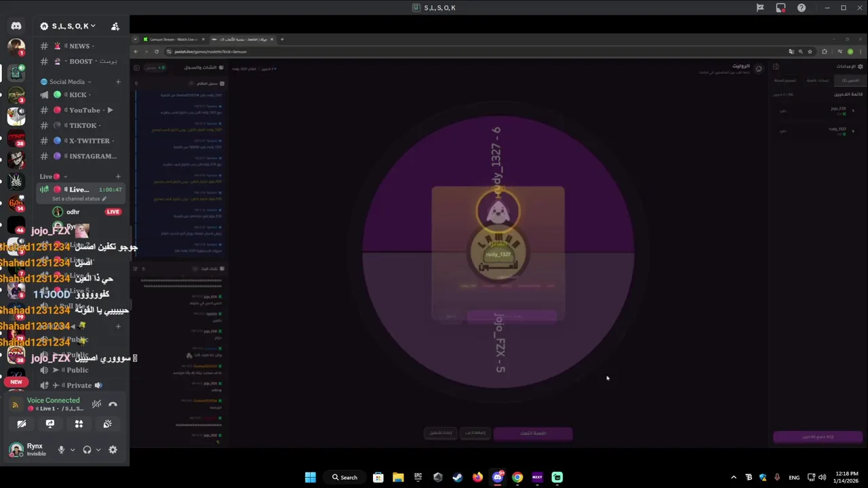Open output device options dropdown

click(98, 449)
